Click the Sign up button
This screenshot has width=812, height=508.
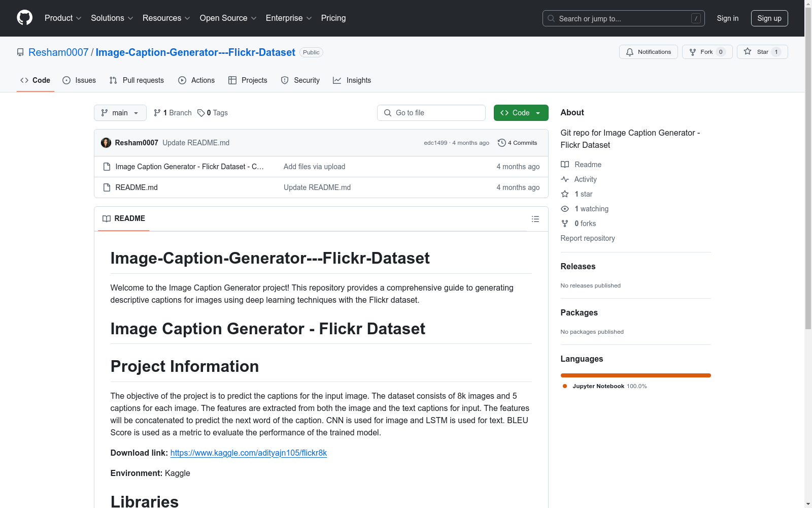pyautogui.click(x=769, y=18)
